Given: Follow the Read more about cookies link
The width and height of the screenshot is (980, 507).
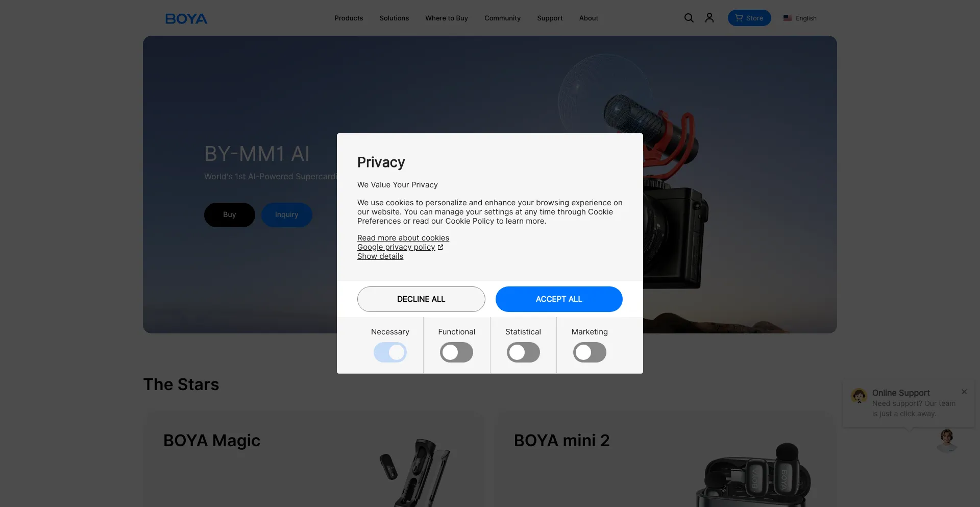Looking at the screenshot, I should pyautogui.click(x=403, y=238).
